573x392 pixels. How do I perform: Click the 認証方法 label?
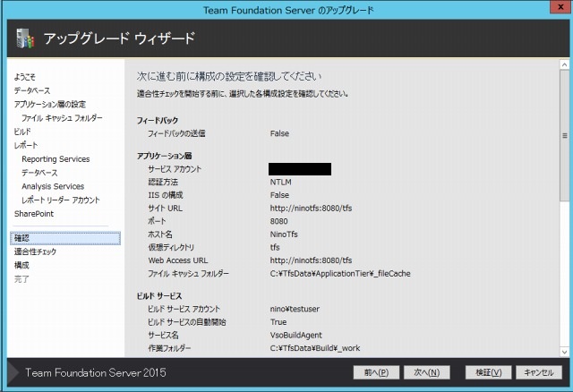click(163, 182)
